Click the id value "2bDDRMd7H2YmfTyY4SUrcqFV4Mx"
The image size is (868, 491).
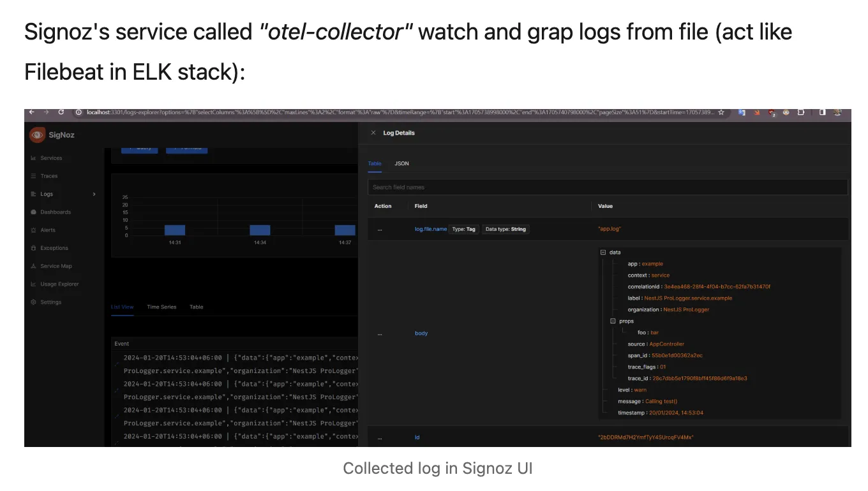645,437
